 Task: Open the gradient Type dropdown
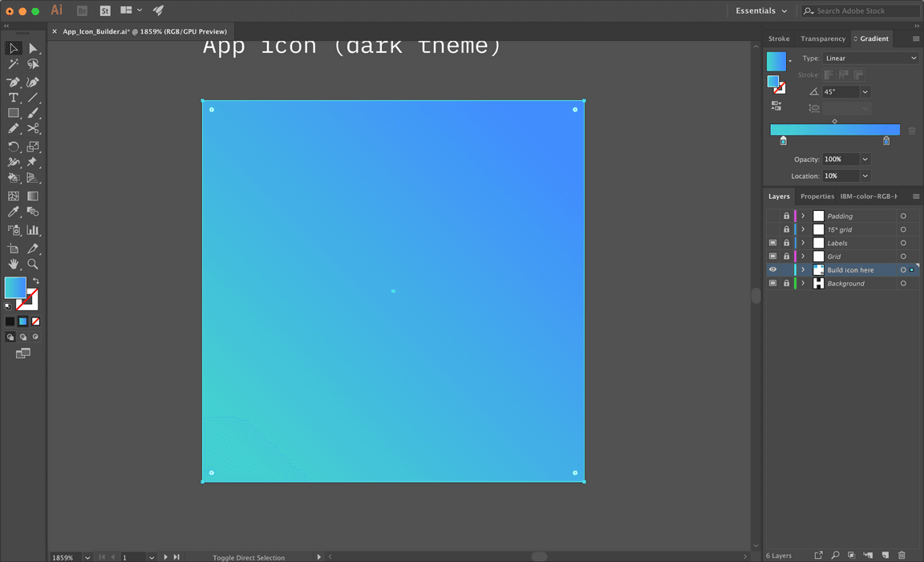(870, 58)
